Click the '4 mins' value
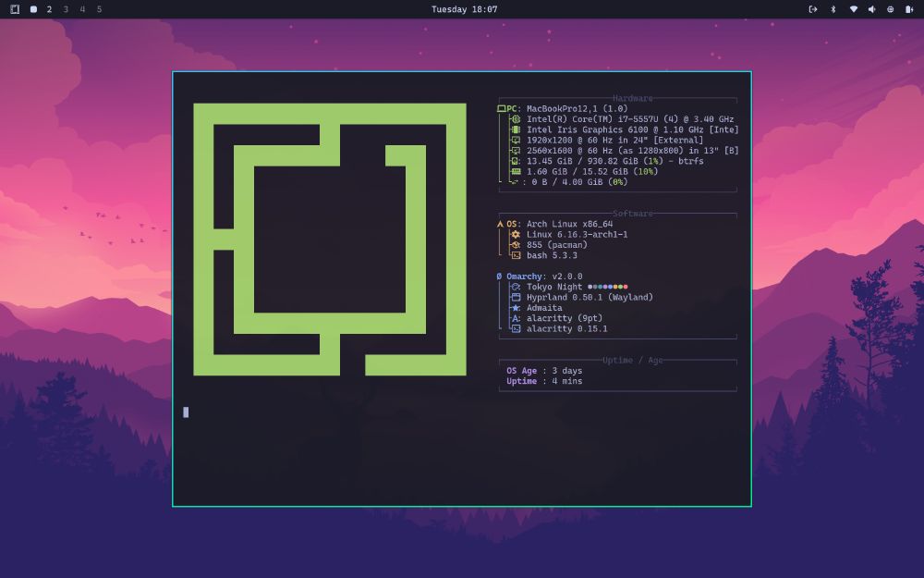 click(x=567, y=382)
